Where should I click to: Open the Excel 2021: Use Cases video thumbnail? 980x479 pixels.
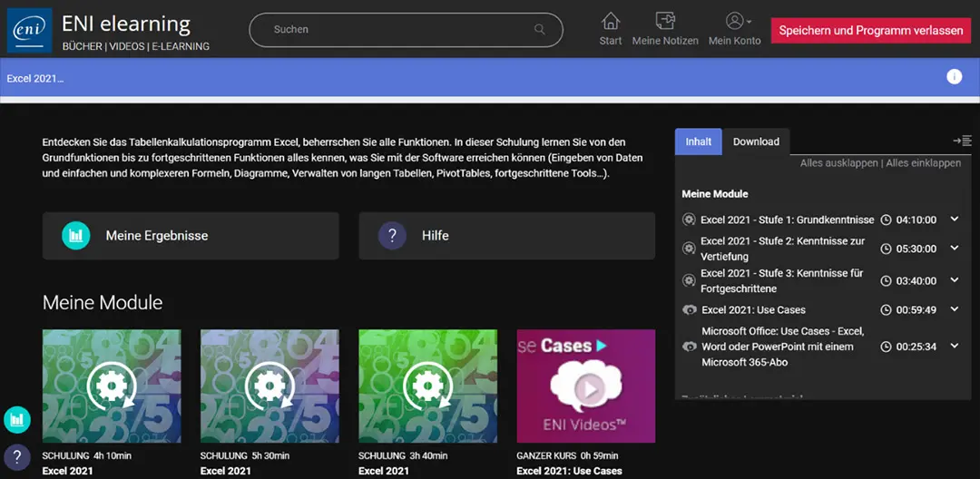(585, 386)
